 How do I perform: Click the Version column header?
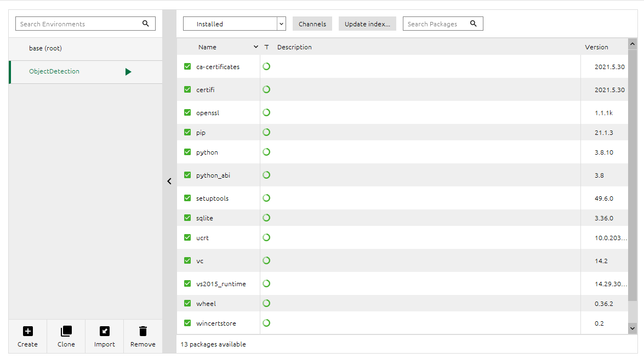596,47
